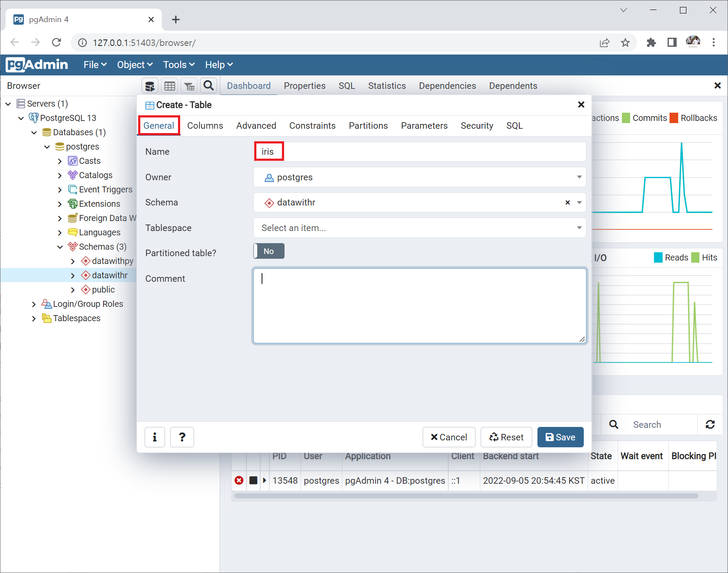Click the help question mark button

coord(182,437)
